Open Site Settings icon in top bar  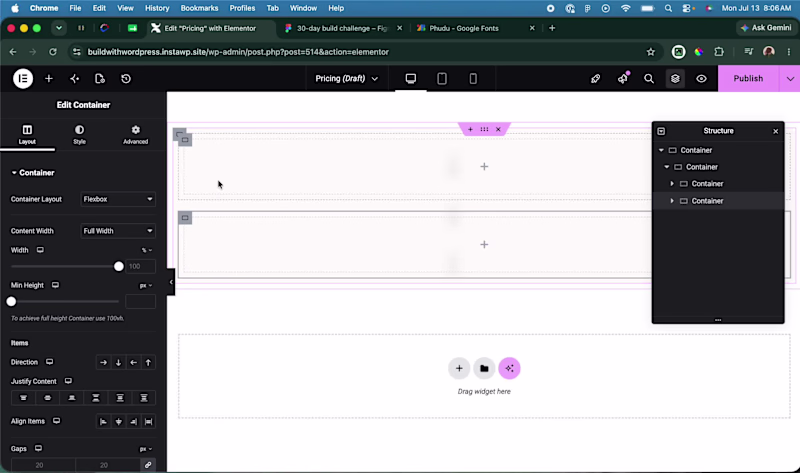(74, 79)
